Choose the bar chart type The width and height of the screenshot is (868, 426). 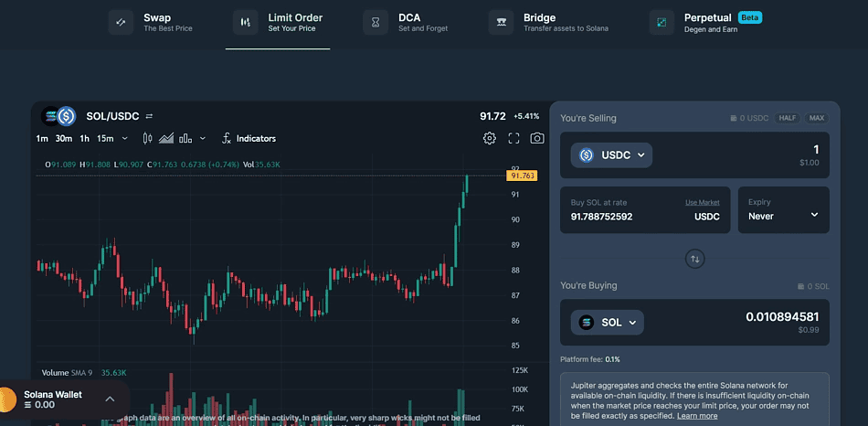pyautogui.click(x=185, y=138)
